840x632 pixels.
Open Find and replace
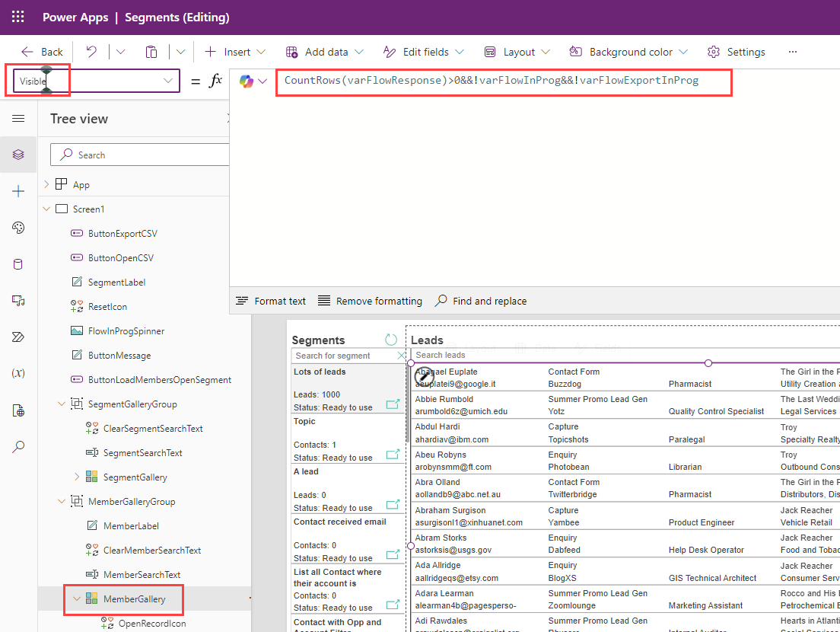pyautogui.click(x=481, y=302)
